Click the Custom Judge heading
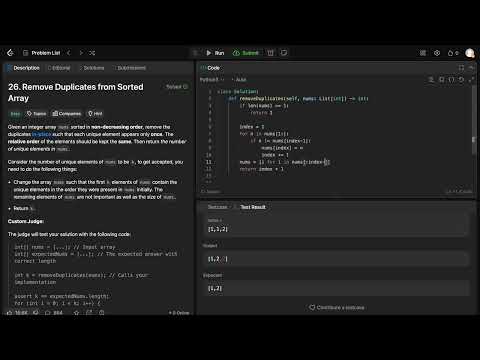Viewport: 480px width, 360px height. [x=26, y=221]
